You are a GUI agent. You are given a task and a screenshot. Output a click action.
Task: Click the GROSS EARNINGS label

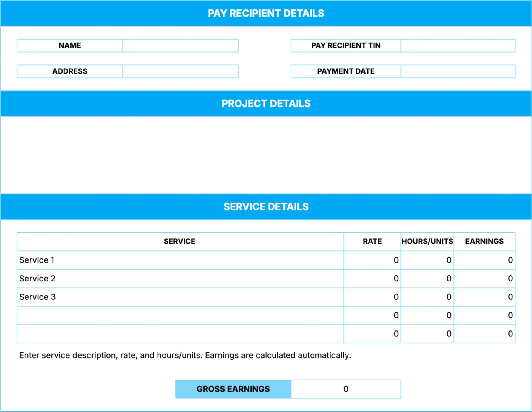[x=233, y=389]
